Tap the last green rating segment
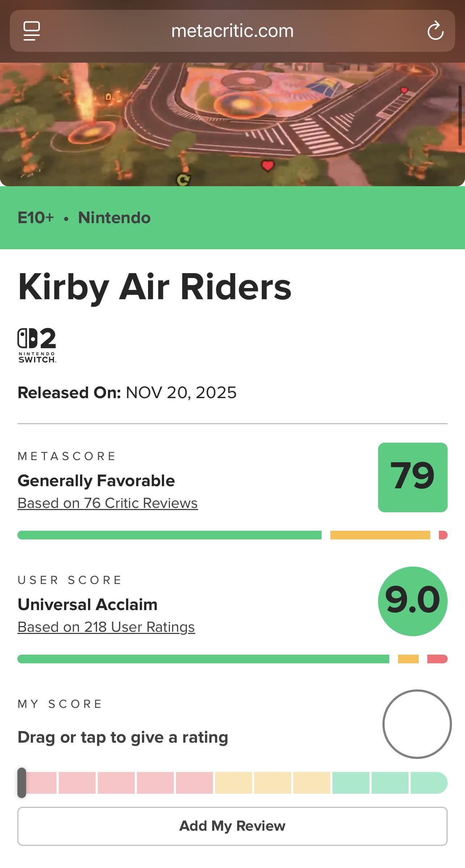Viewport: 465px width, 868px height. point(429,783)
